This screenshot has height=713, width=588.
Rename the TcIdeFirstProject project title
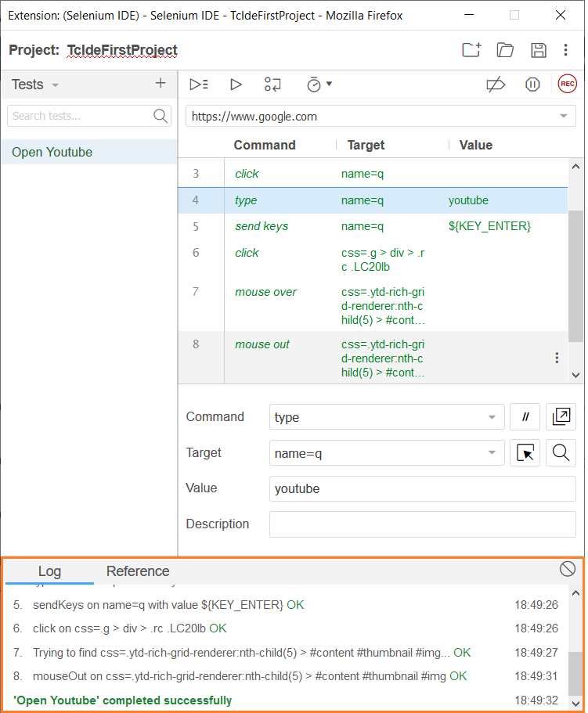(122, 49)
